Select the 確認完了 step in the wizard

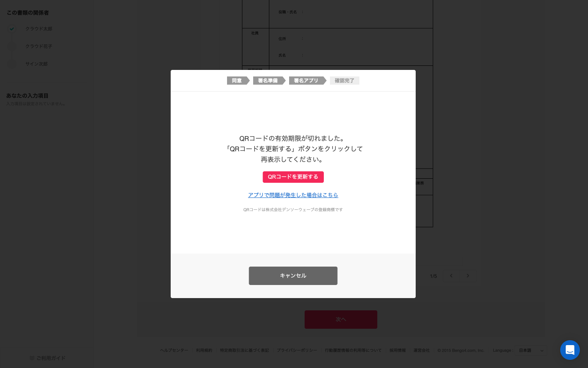point(345,81)
